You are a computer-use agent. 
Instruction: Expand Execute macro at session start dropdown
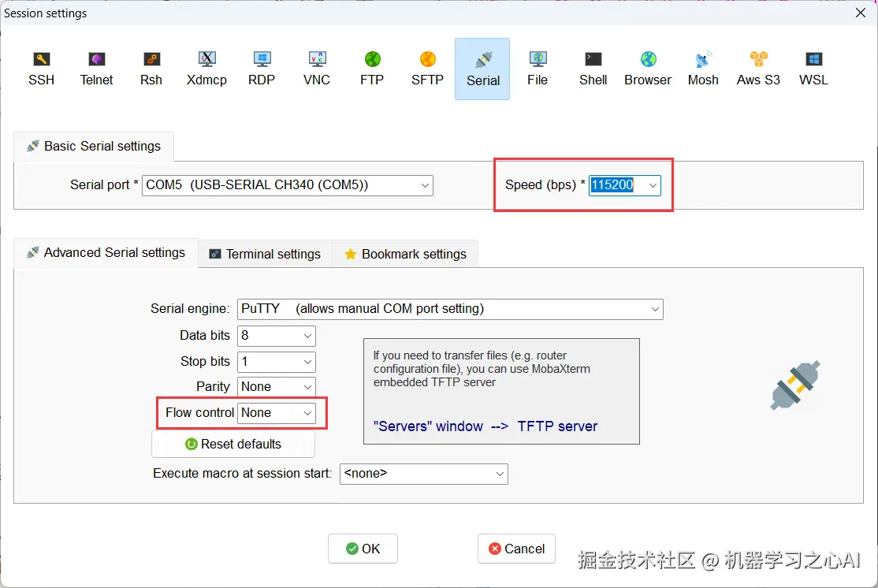click(x=424, y=474)
